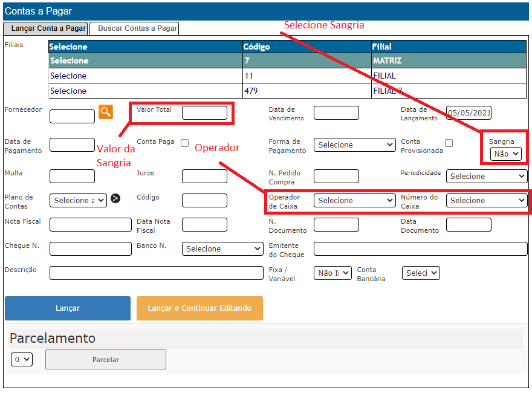
Task: Click Selecione link for MATRIZ row
Action: (69, 60)
